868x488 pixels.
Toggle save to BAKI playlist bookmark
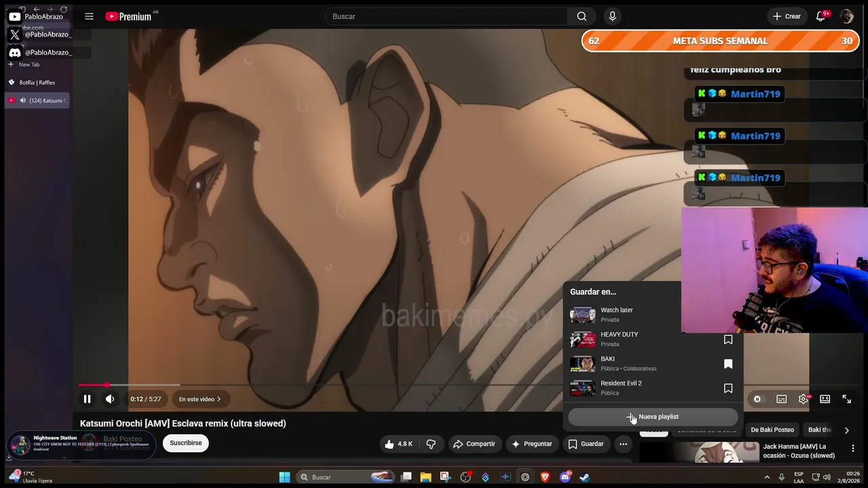728,364
